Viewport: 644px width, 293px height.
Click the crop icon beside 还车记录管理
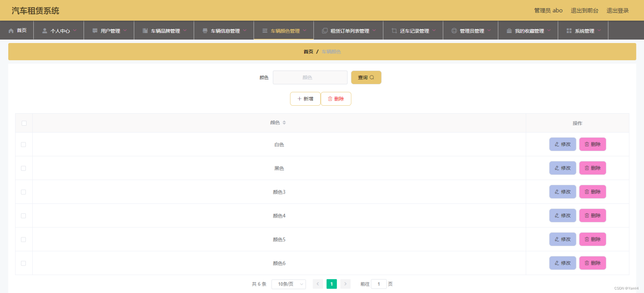(394, 31)
